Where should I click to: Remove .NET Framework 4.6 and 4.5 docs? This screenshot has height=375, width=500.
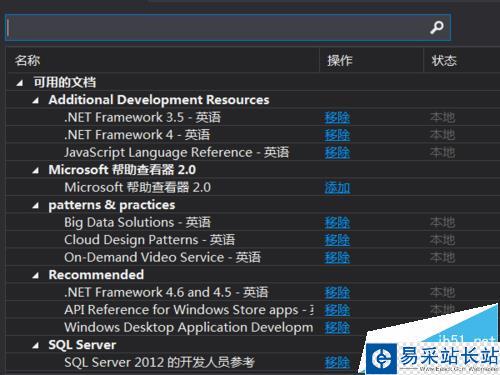pos(337,293)
